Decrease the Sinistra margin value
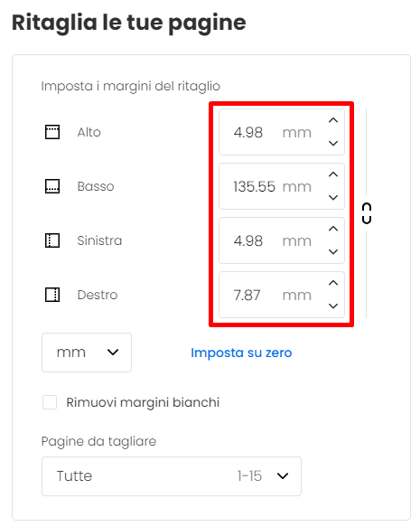This screenshot has width=420, height=527. (333, 251)
